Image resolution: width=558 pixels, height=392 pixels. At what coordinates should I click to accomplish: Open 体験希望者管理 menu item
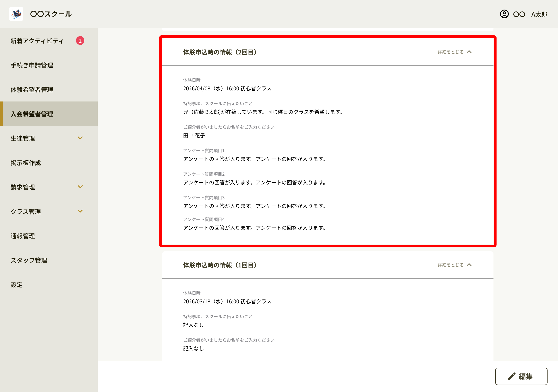pos(49,90)
